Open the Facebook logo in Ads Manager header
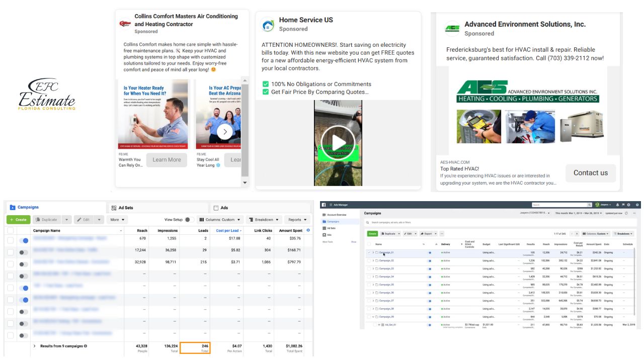Screen dimensions: 644x362 coord(324,205)
